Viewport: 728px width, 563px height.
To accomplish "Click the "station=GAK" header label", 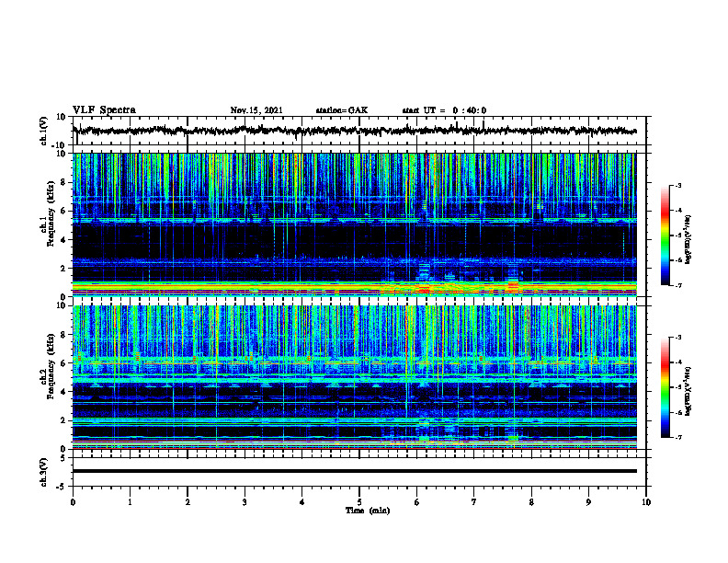I will pyautogui.click(x=342, y=110).
